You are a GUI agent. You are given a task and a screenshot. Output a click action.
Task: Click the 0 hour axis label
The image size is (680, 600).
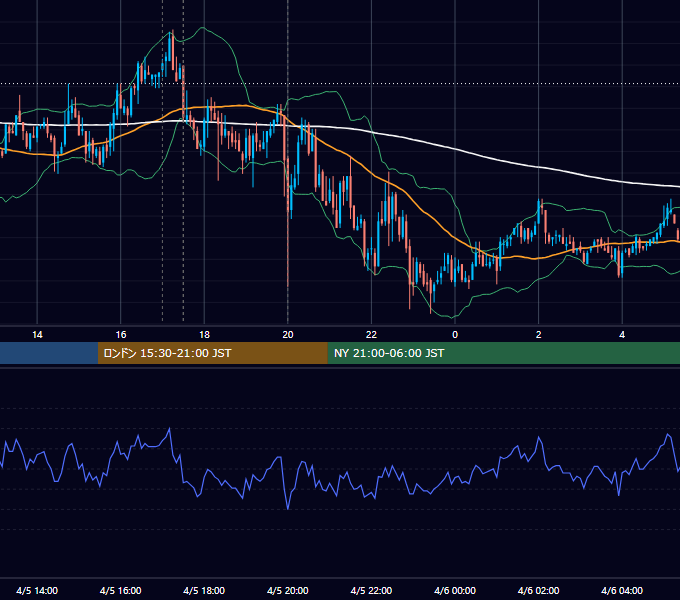[455, 335]
